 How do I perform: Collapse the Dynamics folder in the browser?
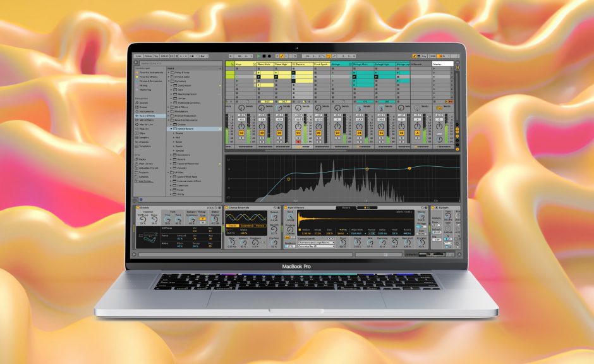167,81
